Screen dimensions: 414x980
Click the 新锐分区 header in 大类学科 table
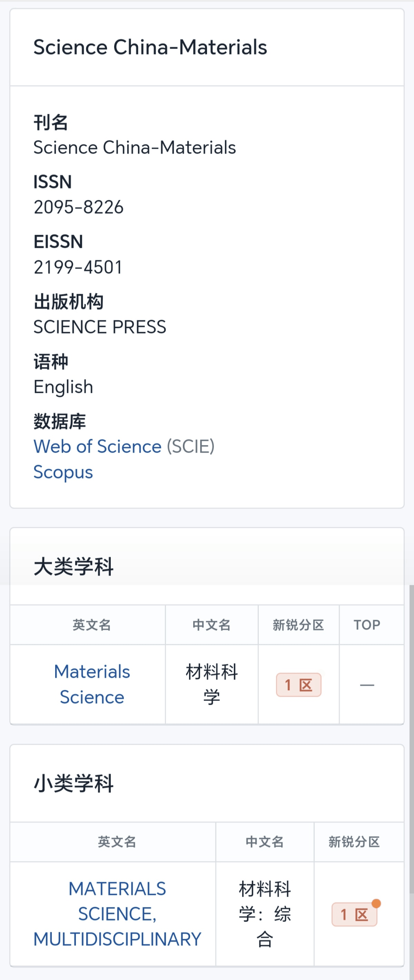point(298,625)
